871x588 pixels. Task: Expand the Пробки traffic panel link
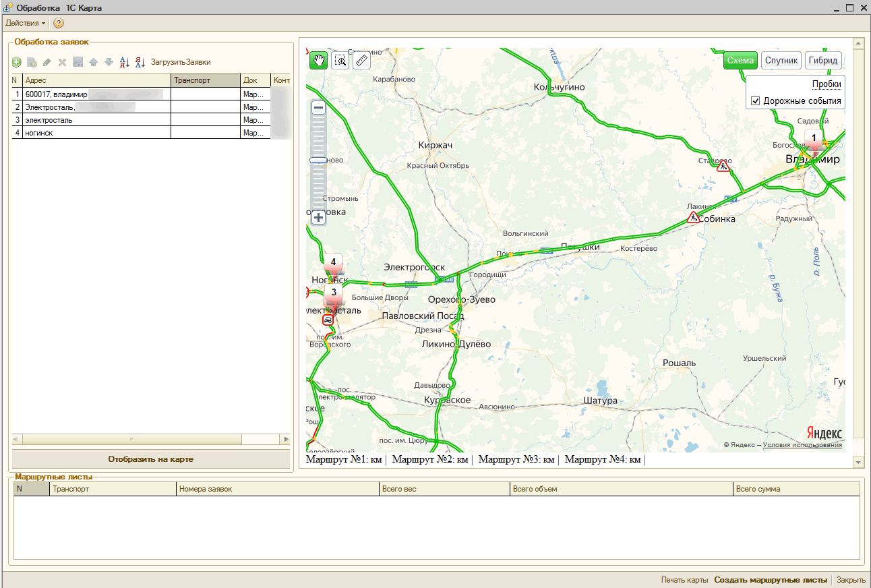(x=826, y=84)
